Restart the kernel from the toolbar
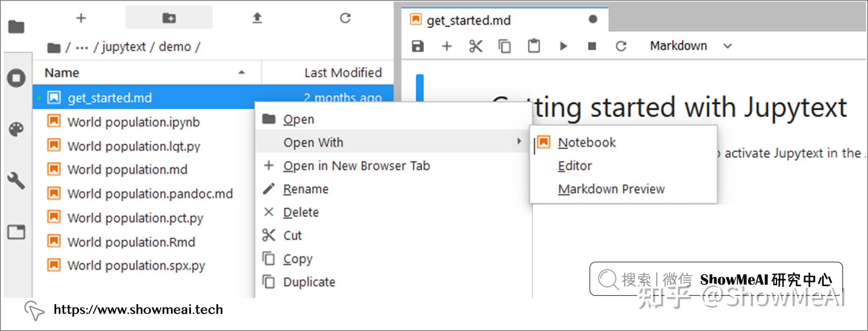 621,46
